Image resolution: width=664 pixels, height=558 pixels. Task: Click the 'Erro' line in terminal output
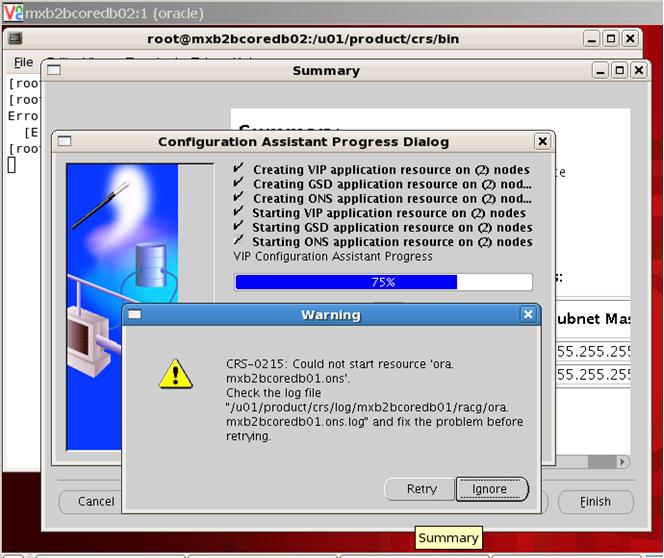(x=23, y=116)
